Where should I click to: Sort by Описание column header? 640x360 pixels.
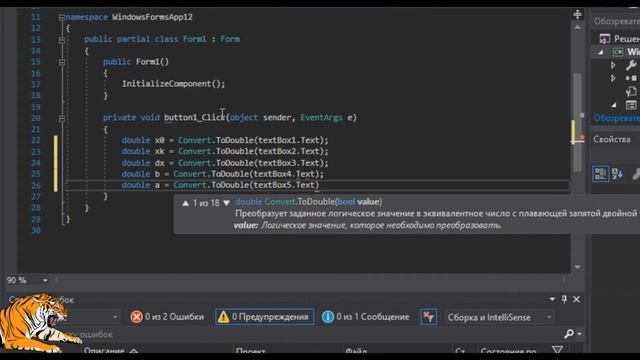(x=104, y=351)
